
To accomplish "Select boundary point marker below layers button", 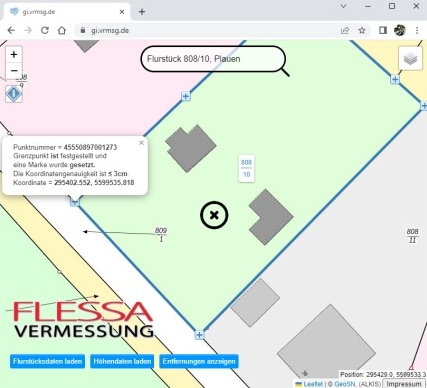I will (395, 79).
